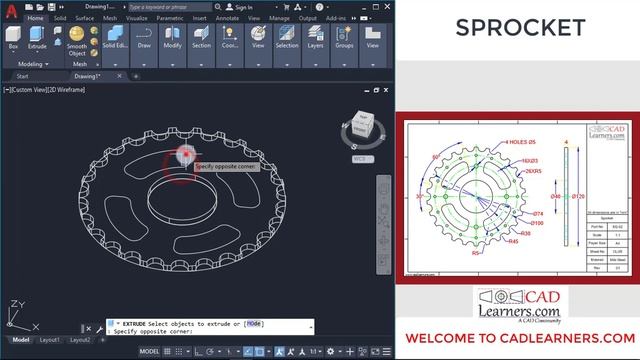Open the Start file tab
The image size is (640, 360).
click(22, 76)
